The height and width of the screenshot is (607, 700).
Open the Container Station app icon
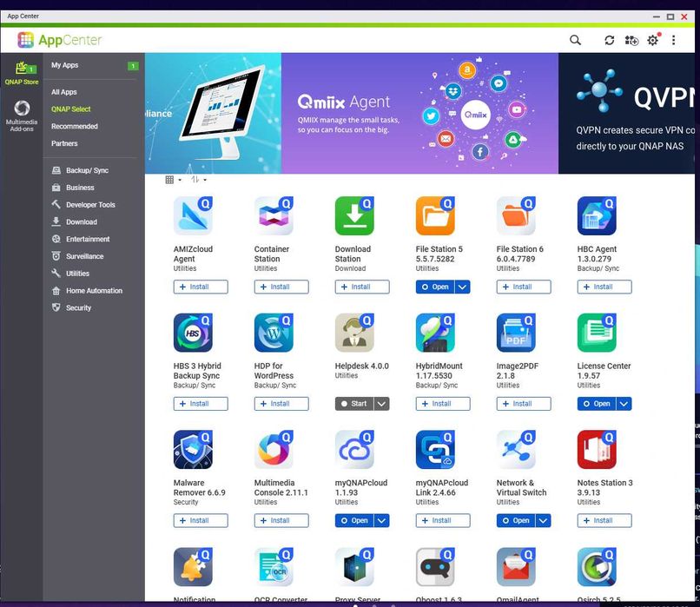(x=274, y=215)
